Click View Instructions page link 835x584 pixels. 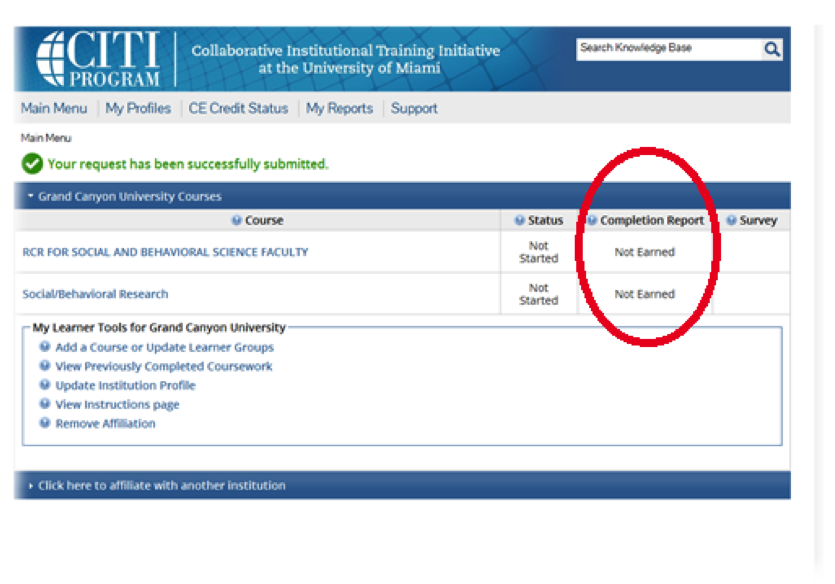coord(117,405)
